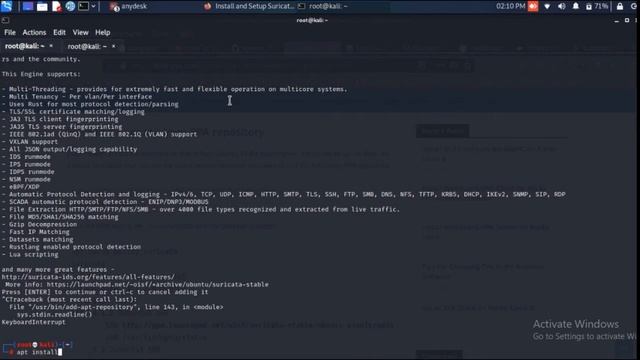The width and height of the screenshot is (640, 360).
Task: Open the Actions menu
Action: 34,32
